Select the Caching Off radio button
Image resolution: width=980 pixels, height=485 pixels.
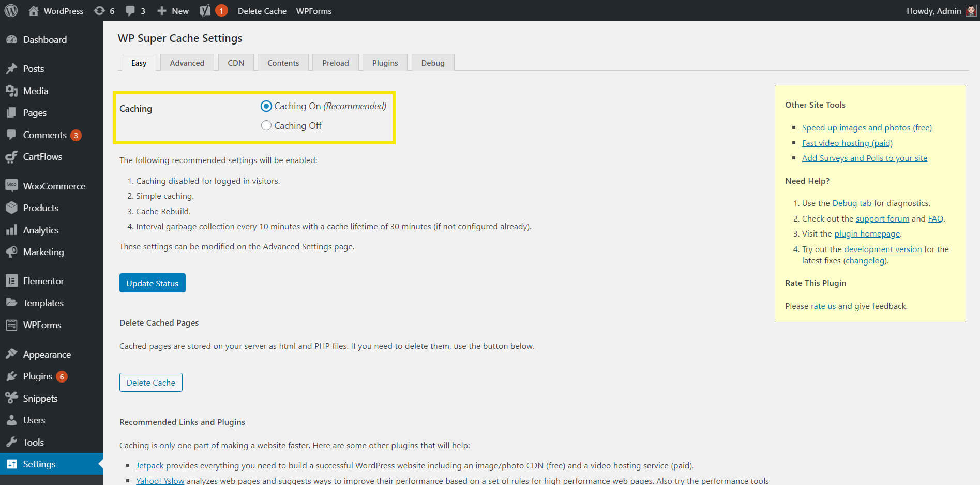(266, 126)
